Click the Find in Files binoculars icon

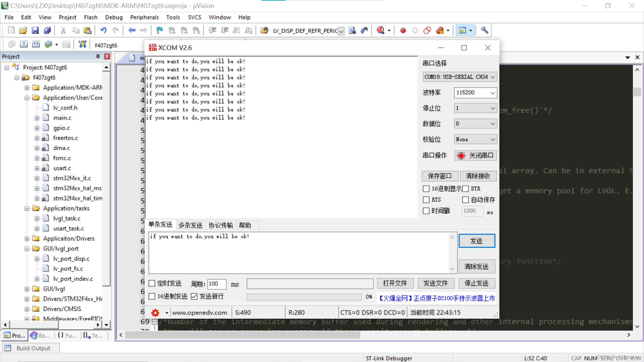pos(352,30)
